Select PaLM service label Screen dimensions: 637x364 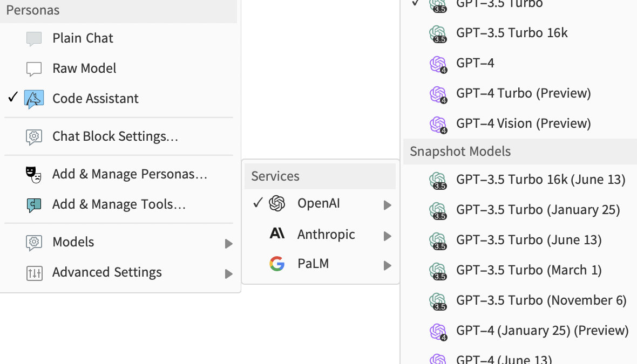pos(313,264)
